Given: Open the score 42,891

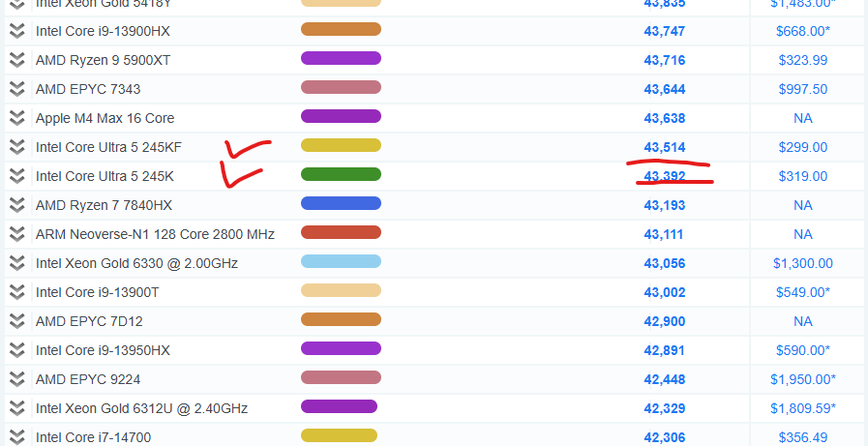Looking at the screenshot, I should 664,351.
